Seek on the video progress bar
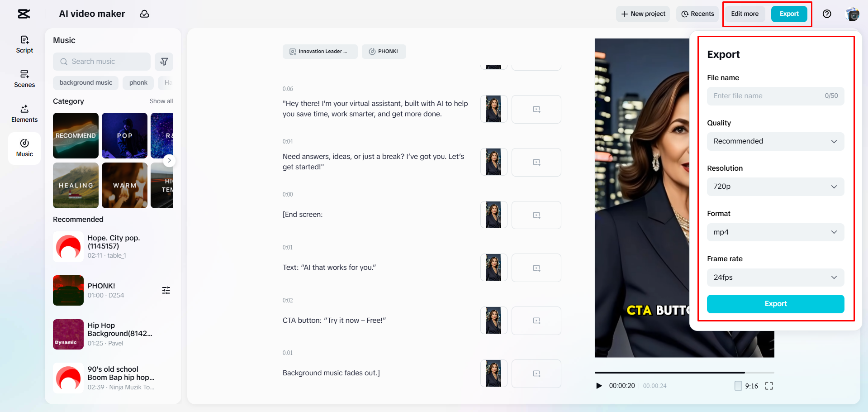Image resolution: width=868 pixels, height=412 pixels. pyautogui.click(x=684, y=373)
